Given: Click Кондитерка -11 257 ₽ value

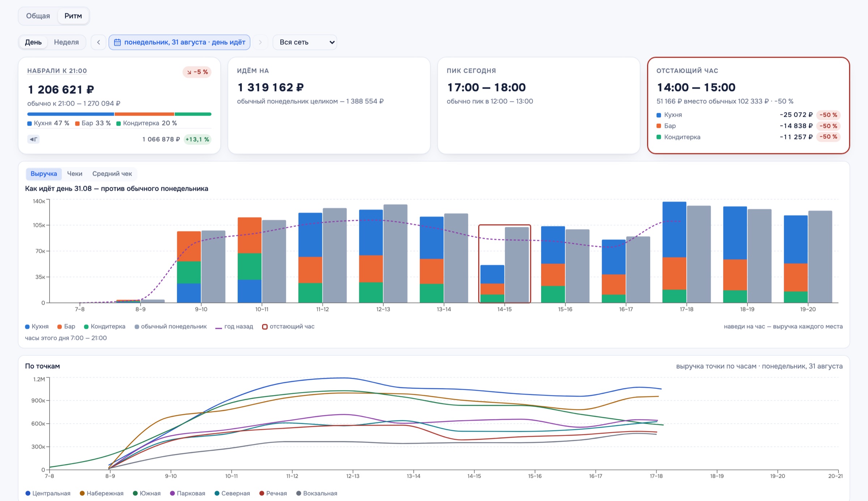Looking at the screenshot, I should pyautogui.click(x=796, y=137).
